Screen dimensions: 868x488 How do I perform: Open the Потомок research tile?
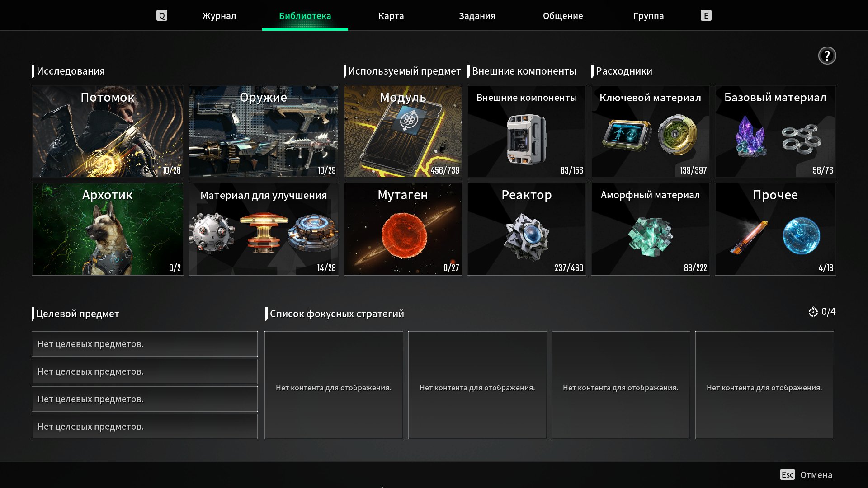click(108, 131)
